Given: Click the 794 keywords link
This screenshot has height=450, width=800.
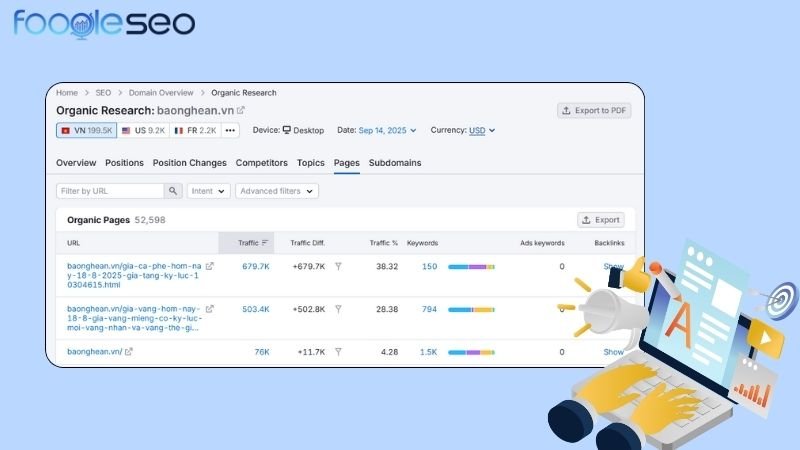Looking at the screenshot, I should [429, 310].
